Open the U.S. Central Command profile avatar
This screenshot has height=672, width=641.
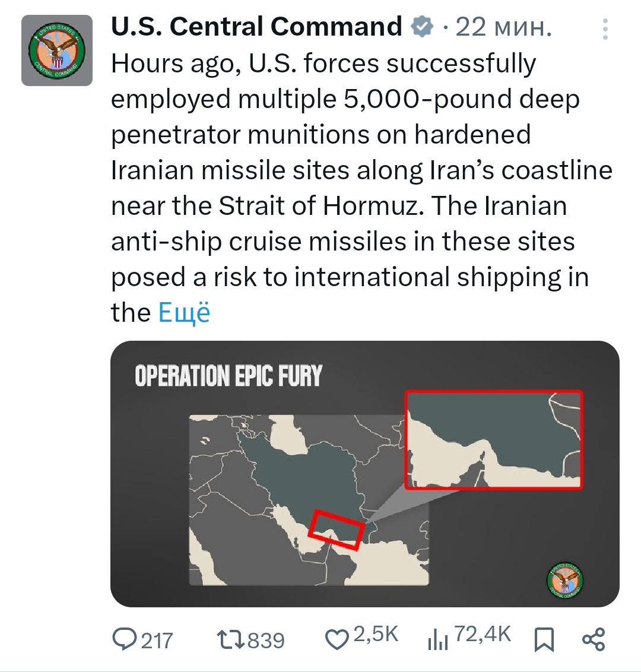[57, 50]
